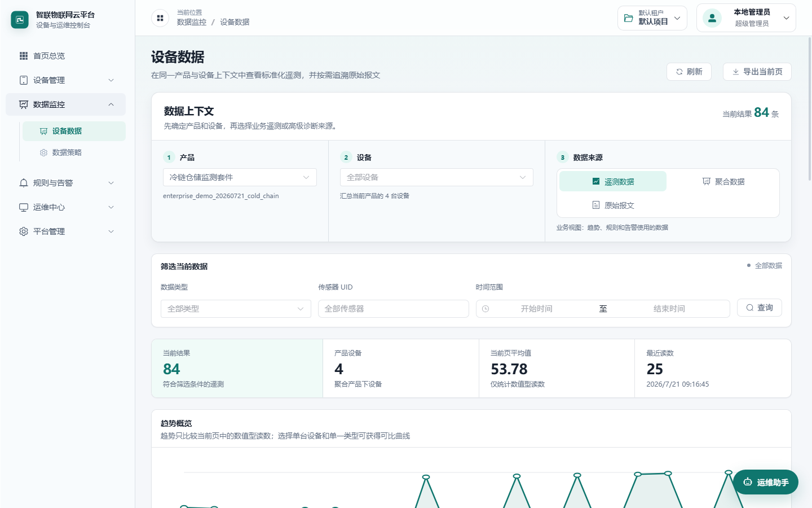Click the tenant folder icon
Viewport: 812px width, 508px height.
click(628, 18)
